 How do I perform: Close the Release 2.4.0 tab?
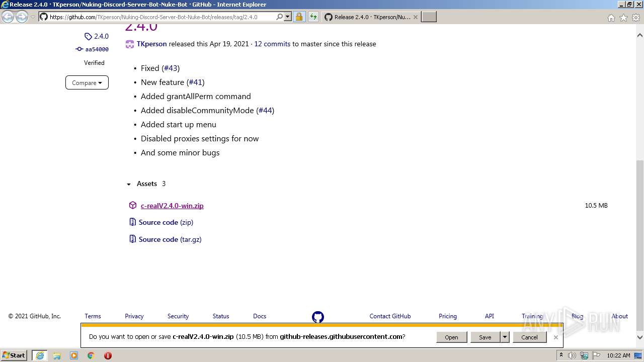[x=416, y=17]
